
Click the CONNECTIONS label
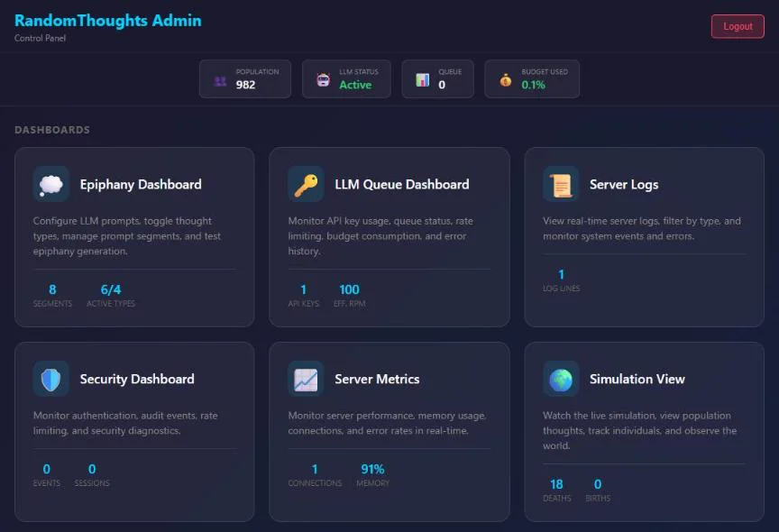click(315, 483)
